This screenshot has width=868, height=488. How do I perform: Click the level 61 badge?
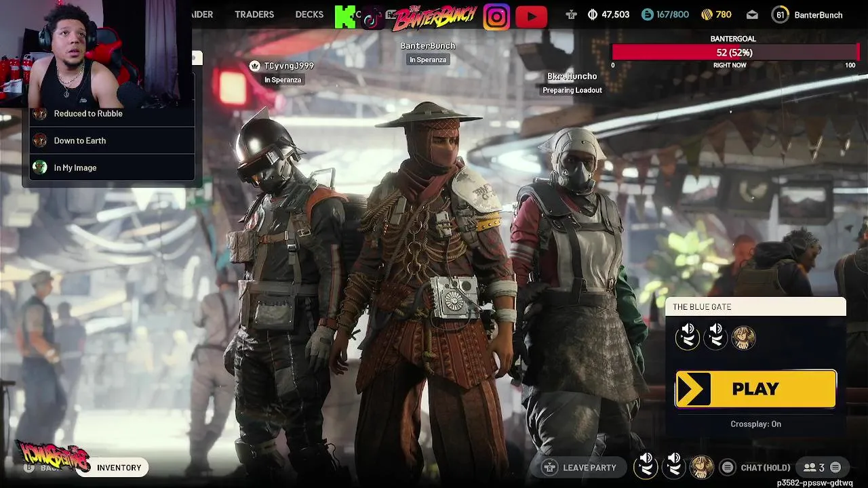click(781, 14)
